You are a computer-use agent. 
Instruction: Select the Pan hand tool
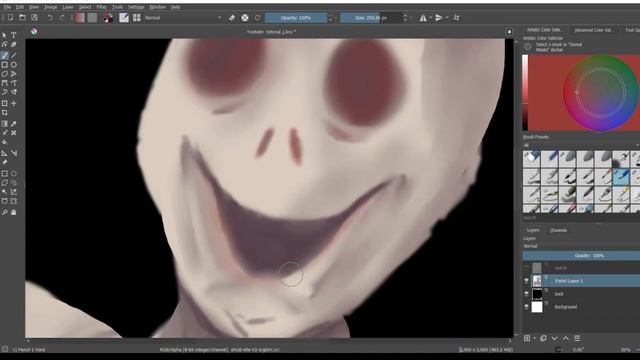click(x=13, y=212)
